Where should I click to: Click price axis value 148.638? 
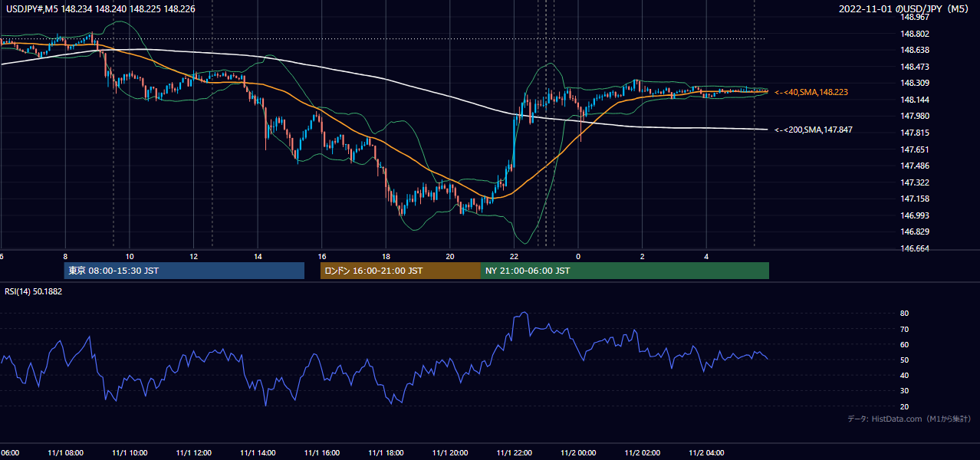coord(913,50)
